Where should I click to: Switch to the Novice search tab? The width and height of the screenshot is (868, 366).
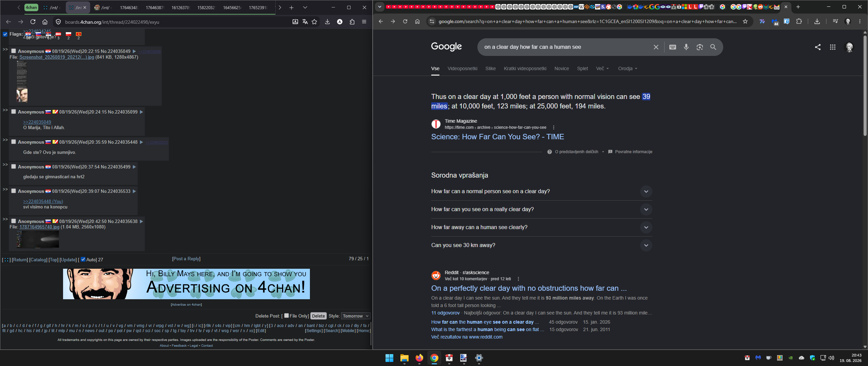click(x=561, y=68)
